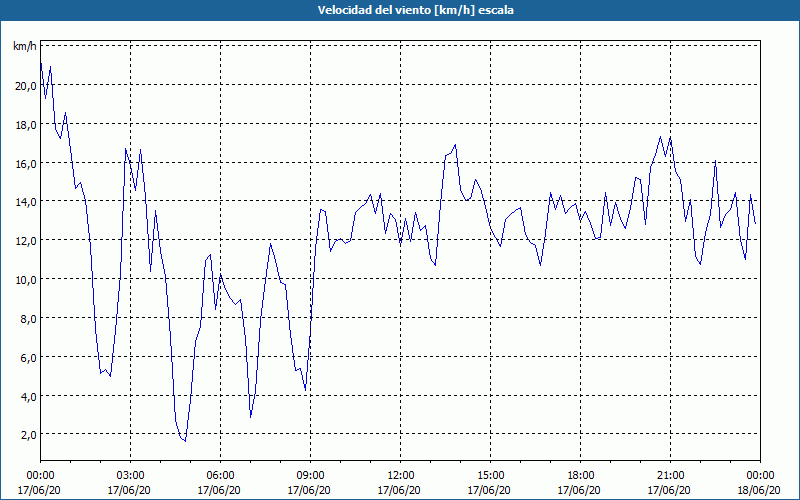
Task: Click the 'km/h' unit label
Action: click(25, 46)
